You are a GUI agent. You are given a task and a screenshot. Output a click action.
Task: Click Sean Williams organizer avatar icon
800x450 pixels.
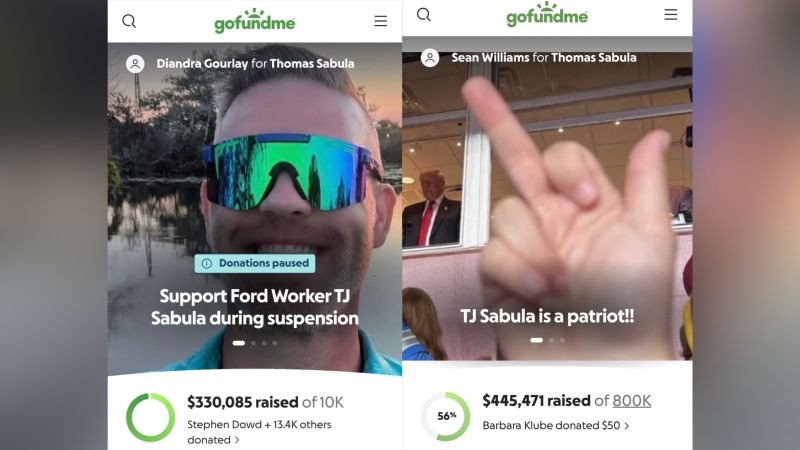point(430,58)
